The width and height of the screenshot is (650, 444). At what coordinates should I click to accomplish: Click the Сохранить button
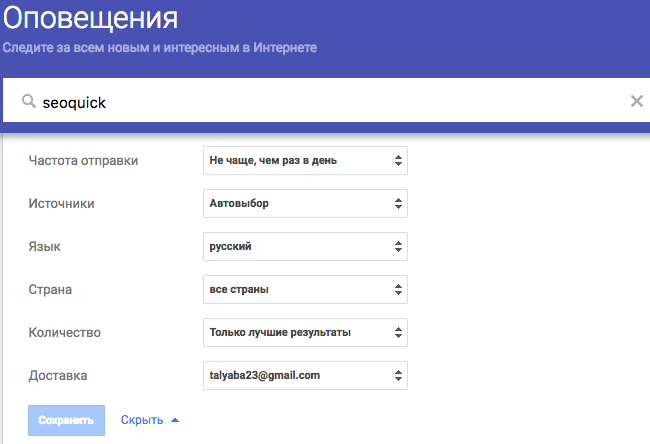tap(66, 420)
